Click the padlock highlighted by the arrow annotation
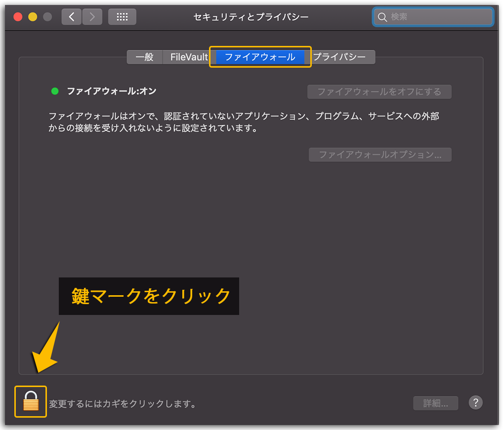The width and height of the screenshot is (504, 430). [30, 402]
